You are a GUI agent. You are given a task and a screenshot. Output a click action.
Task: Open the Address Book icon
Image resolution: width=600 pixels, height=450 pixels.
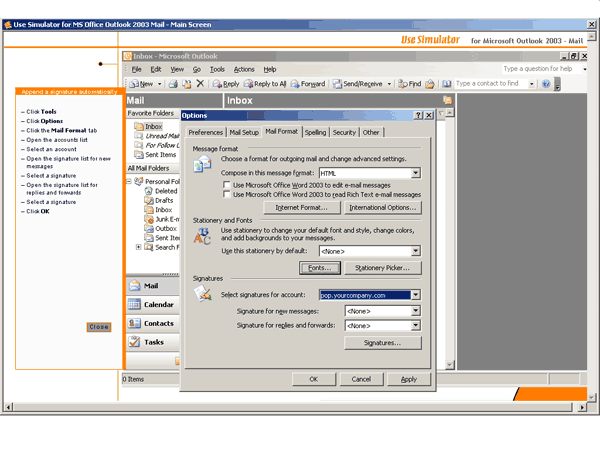447,84
